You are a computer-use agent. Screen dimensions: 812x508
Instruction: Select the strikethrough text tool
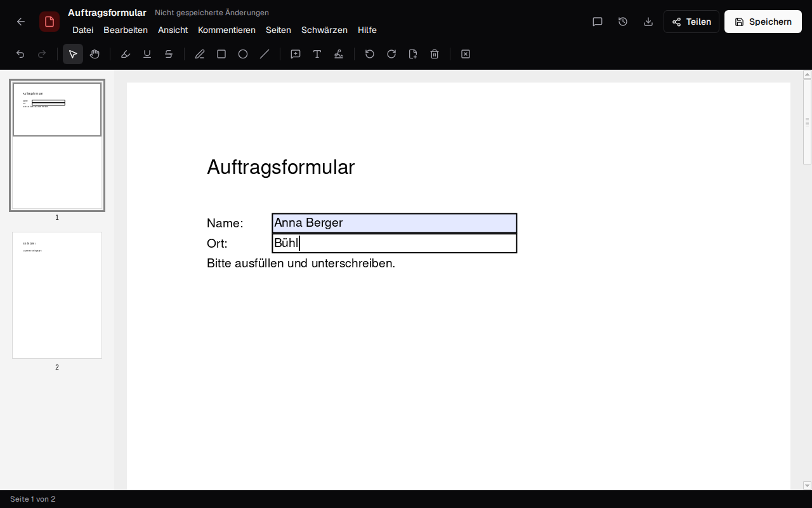[169, 54]
